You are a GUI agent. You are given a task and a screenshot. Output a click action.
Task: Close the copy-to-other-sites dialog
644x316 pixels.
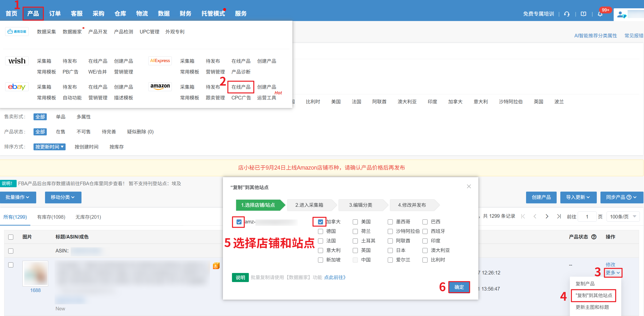(x=469, y=186)
